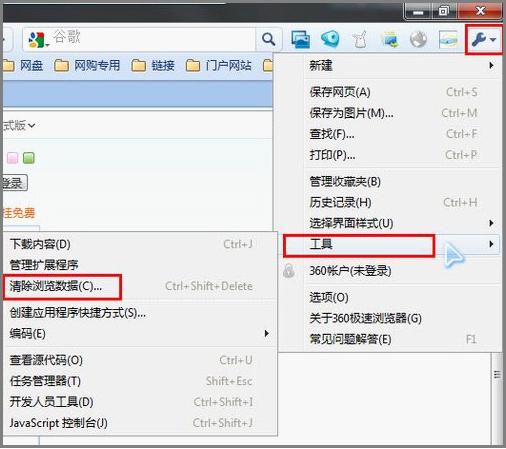The image size is (506, 449).
Task: Pick the pink color swatch
Action: [13, 158]
